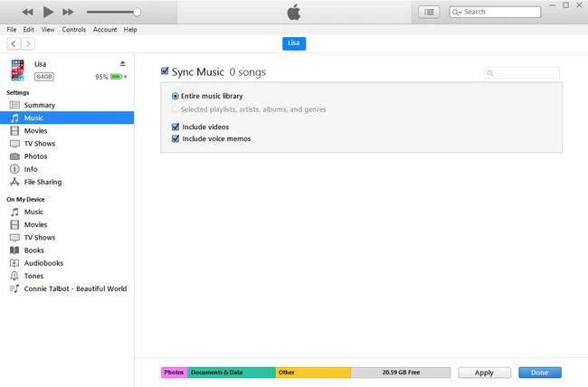
Task: Click the Documents & Data storage segment
Action: coord(232,373)
